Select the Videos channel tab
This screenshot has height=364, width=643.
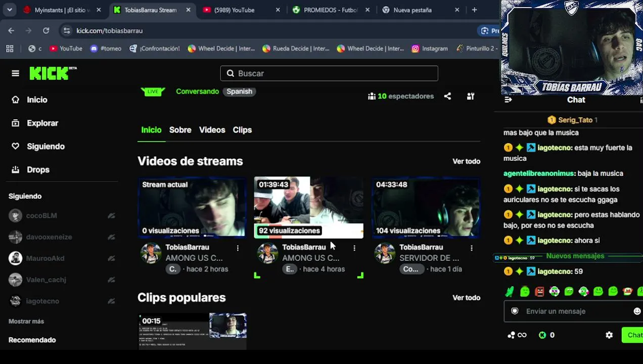click(212, 130)
